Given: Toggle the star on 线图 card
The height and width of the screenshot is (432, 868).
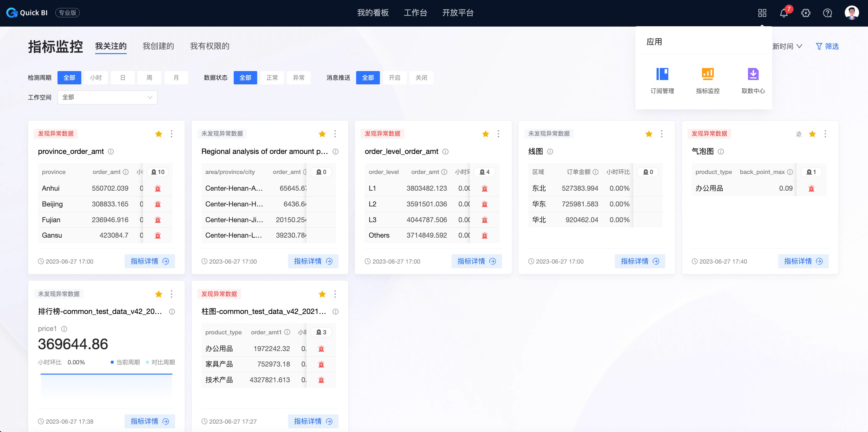Looking at the screenshot, I should tap(649, 134).
